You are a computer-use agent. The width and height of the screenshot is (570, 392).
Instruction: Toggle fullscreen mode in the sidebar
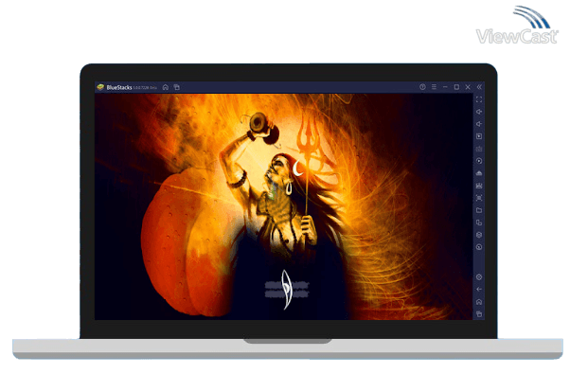(479, 99)
